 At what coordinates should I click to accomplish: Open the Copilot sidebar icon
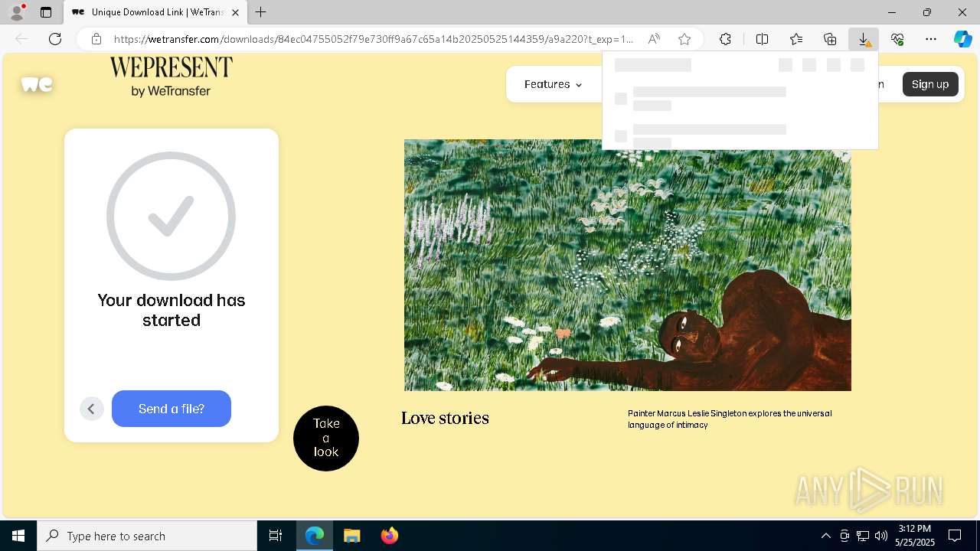(x=962, y=39)
